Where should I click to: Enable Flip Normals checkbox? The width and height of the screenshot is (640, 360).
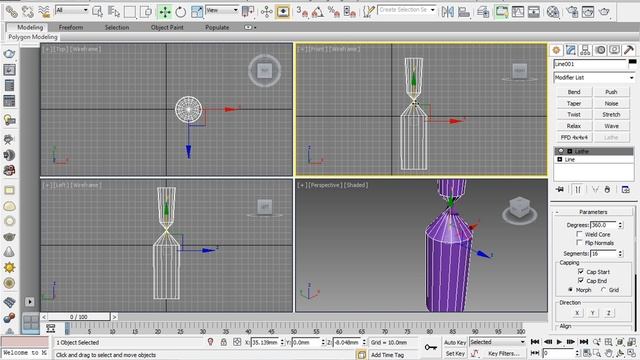(579, 243)
